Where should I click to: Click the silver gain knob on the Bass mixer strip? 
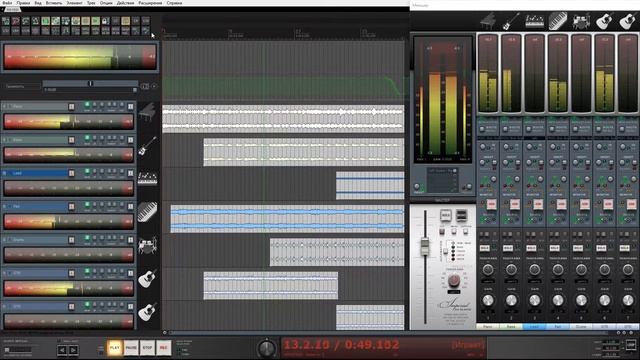(x=511, y=300)
